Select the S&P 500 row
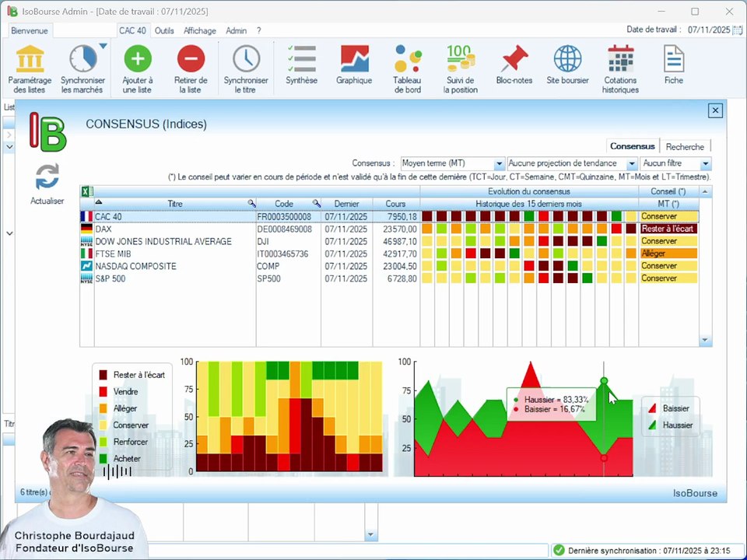This screenshot has width=747, height=560. tap(388, 278)
